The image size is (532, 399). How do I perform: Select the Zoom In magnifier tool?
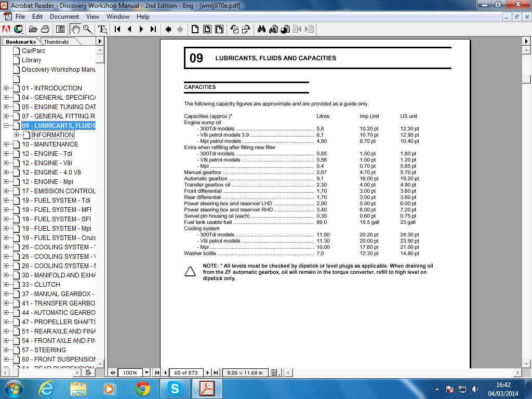pos(87,29)
